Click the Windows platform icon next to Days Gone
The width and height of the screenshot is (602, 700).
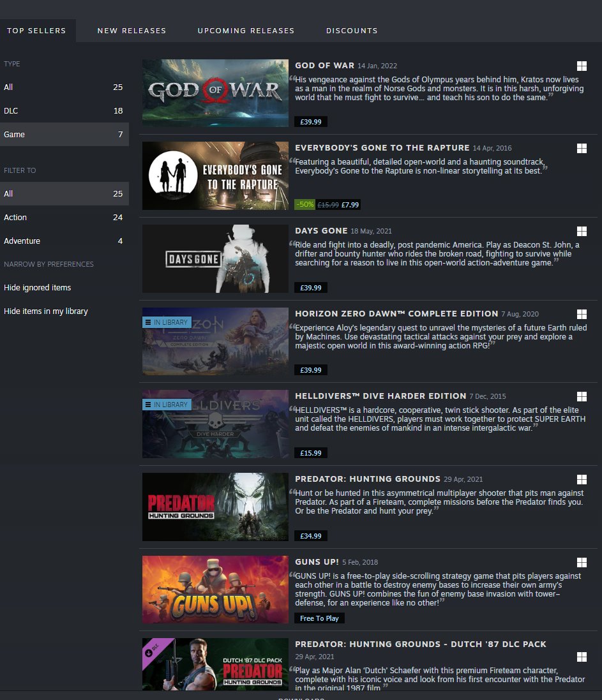[582, 230]
